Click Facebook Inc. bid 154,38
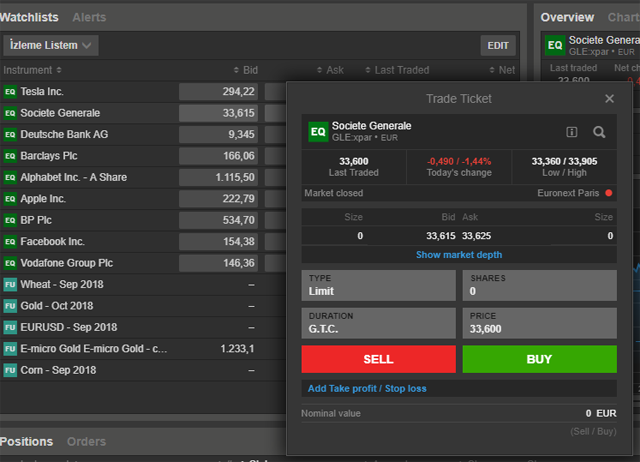Screen dimensions: 640x462 (x=218, y=242)
